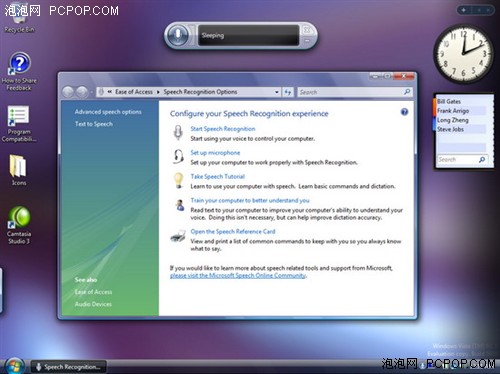Visit the Microsoft Speech Online Community link
The image size is (500, 374).
pos(238,275)
